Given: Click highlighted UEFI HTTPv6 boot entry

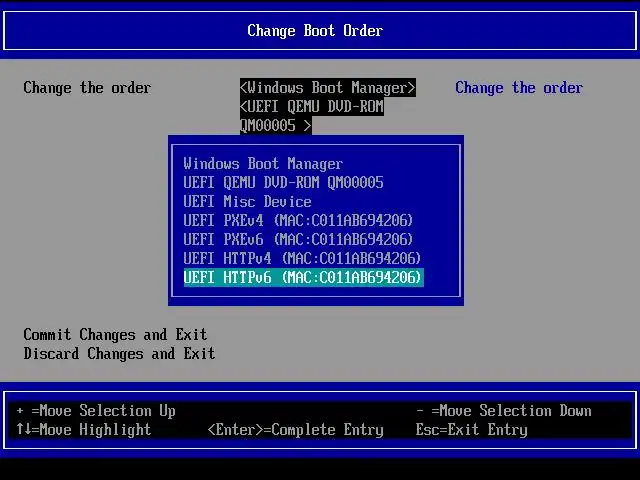Looking at the screenshot, I should (304, 278).
